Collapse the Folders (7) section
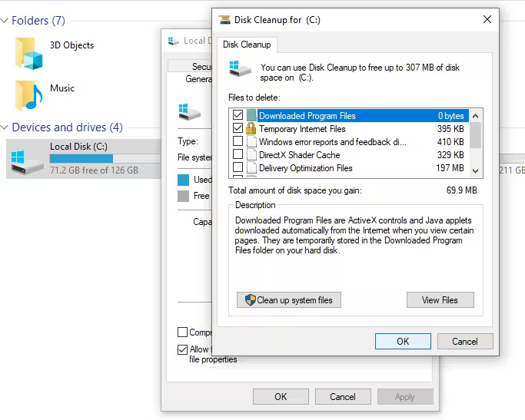This screenshot has height=420, width=525. pos(5,21)
